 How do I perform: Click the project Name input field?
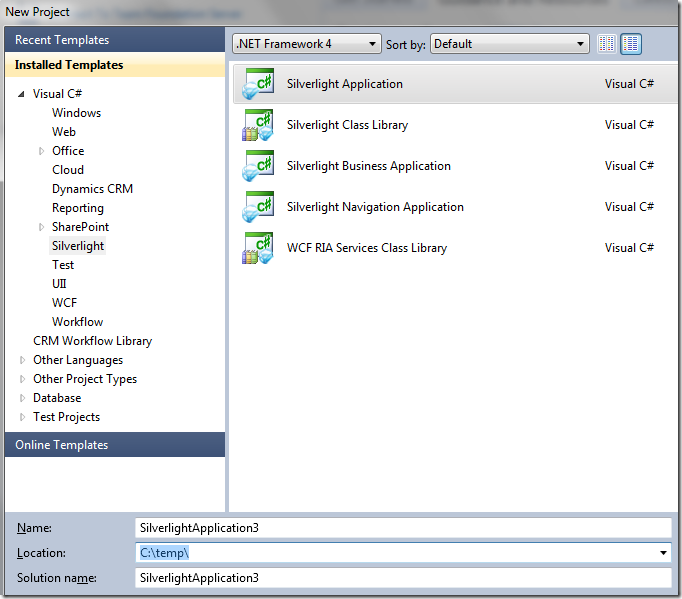403,528
